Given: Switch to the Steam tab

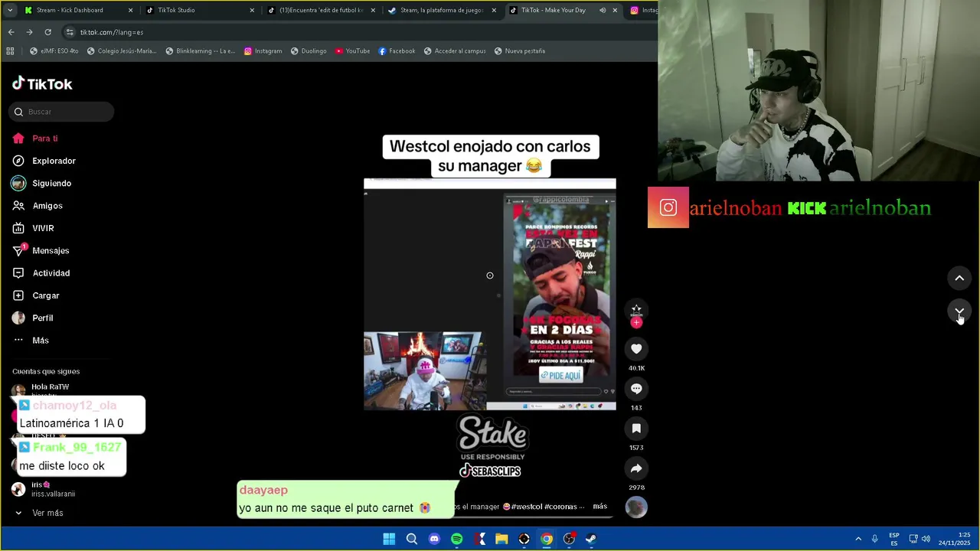Looking at the screenshot, I should (x=443, y=10).
